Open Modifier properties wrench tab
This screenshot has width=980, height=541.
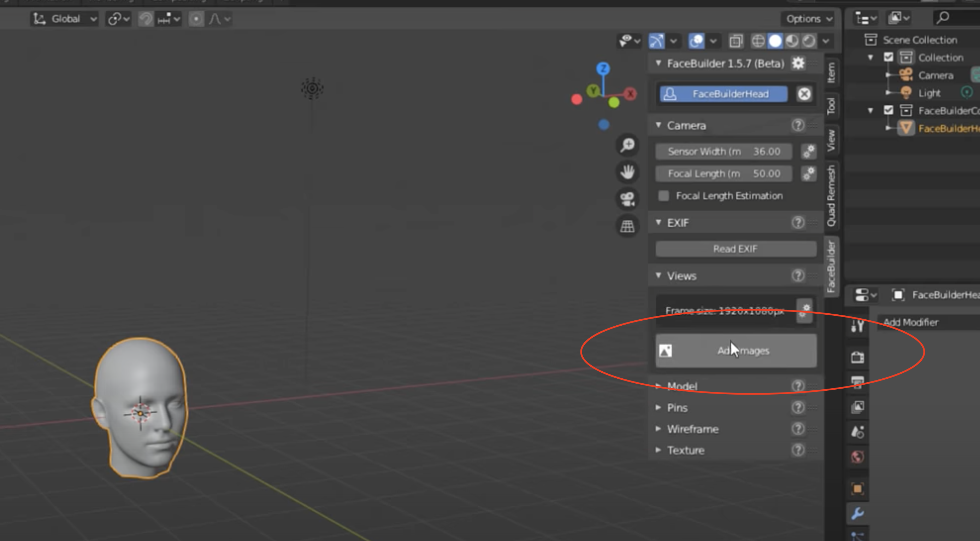click(x=857, y=513)
